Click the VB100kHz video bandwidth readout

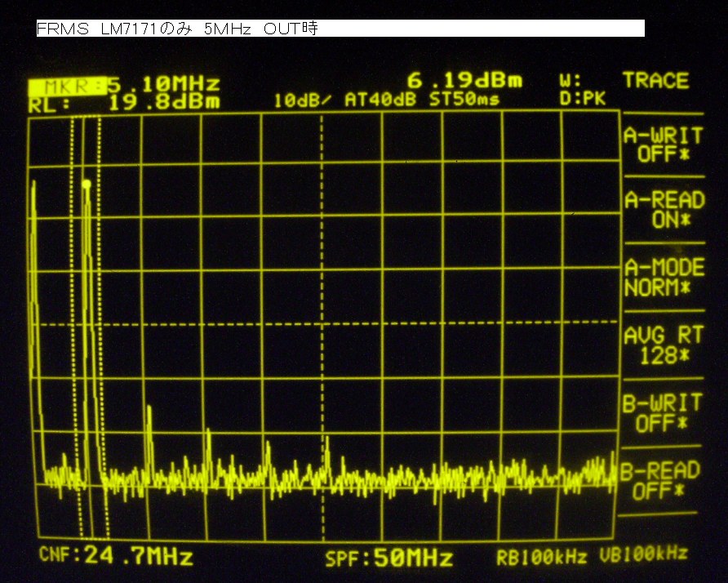tap(643, 554)
